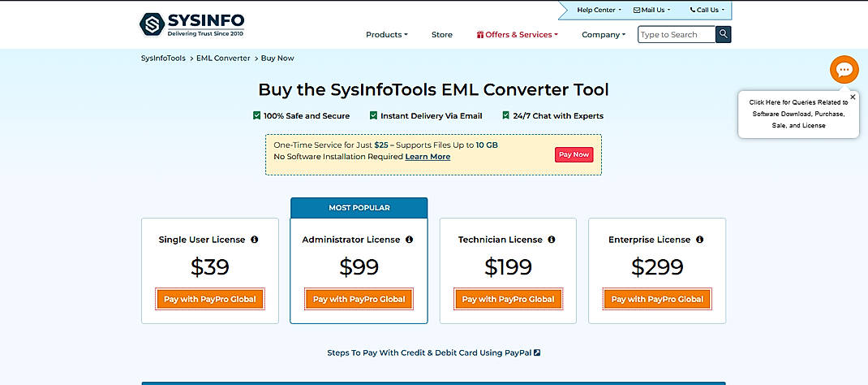Click info icon next to Technician License
This screenshot has height=385, width=868.
tap(552, 240)
